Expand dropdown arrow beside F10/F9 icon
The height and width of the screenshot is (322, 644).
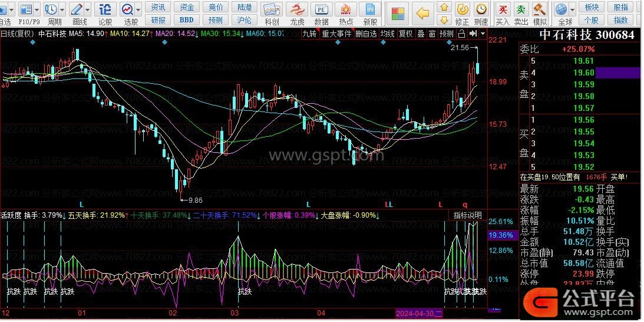click(x=37, y=9)
